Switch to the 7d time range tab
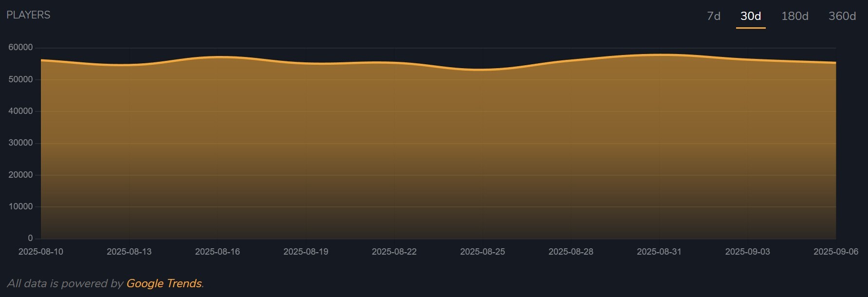 (x=714, y=16)
